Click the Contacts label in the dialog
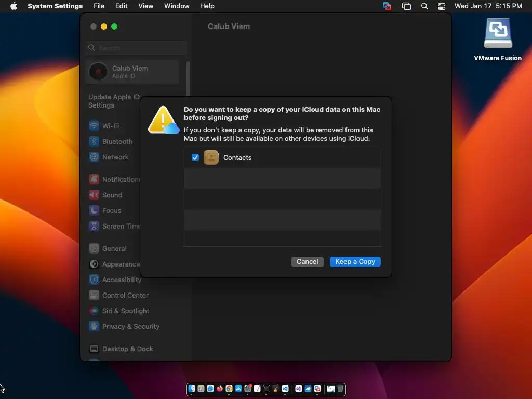532x399 pixels. (x=237, y=157)
